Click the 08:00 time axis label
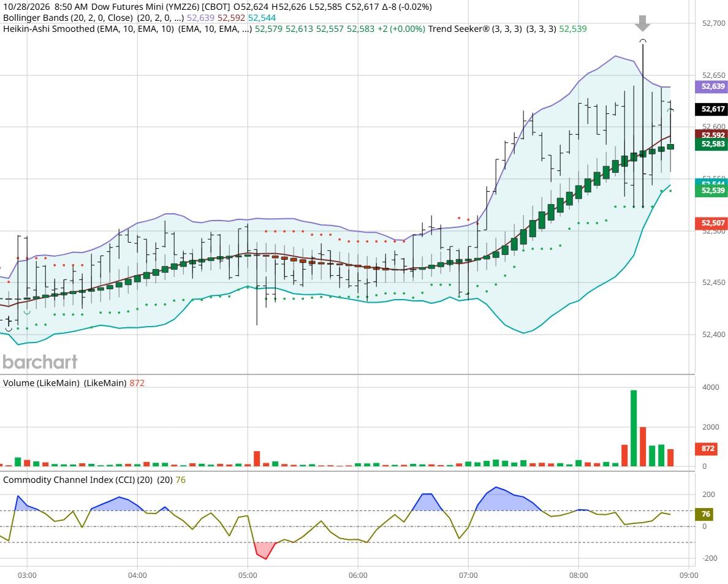 point(578,575)
